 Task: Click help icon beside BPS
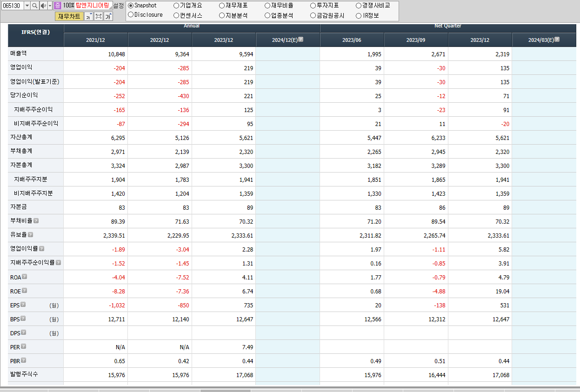(23, 319)
